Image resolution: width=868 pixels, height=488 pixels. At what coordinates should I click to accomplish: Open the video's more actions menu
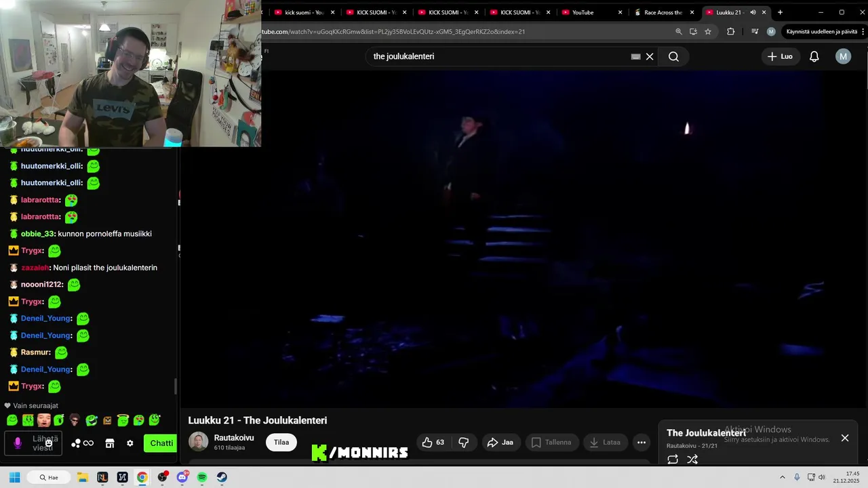(x=642, y=443)
